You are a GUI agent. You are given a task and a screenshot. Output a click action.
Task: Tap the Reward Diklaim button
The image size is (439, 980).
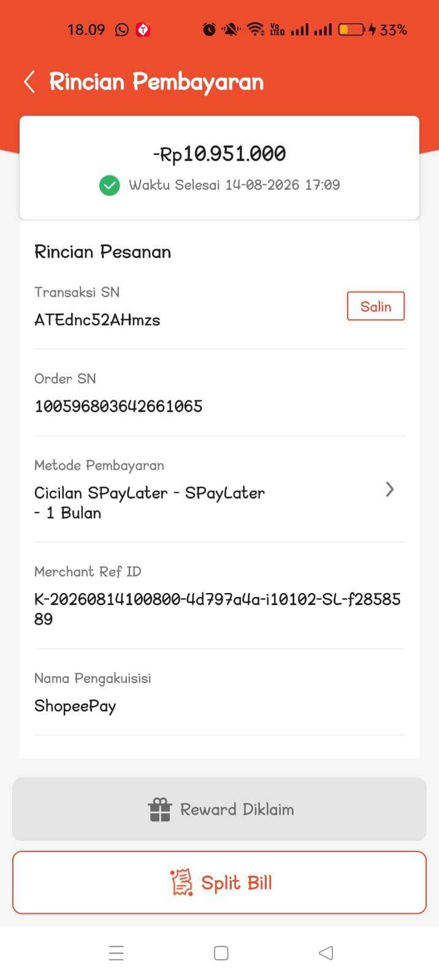(219, 809)
